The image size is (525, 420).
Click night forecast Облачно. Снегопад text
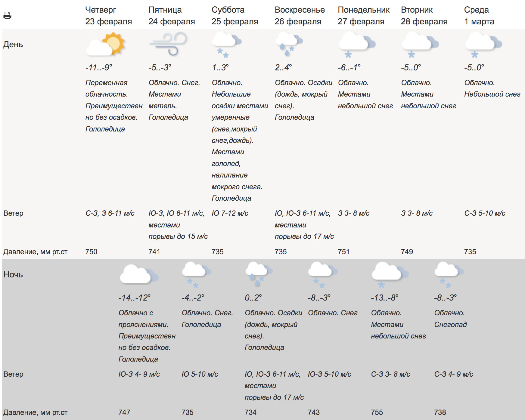pyautogui.click(x=450, y=319)
